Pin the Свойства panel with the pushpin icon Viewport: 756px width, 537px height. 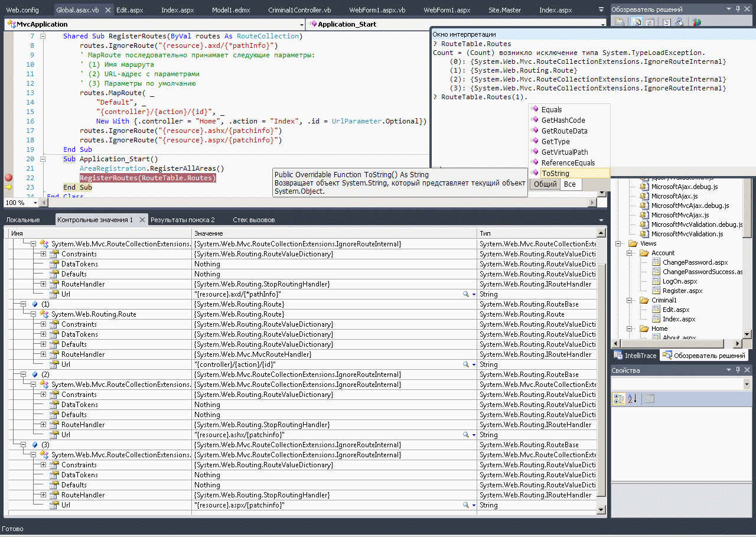(738, 370)
